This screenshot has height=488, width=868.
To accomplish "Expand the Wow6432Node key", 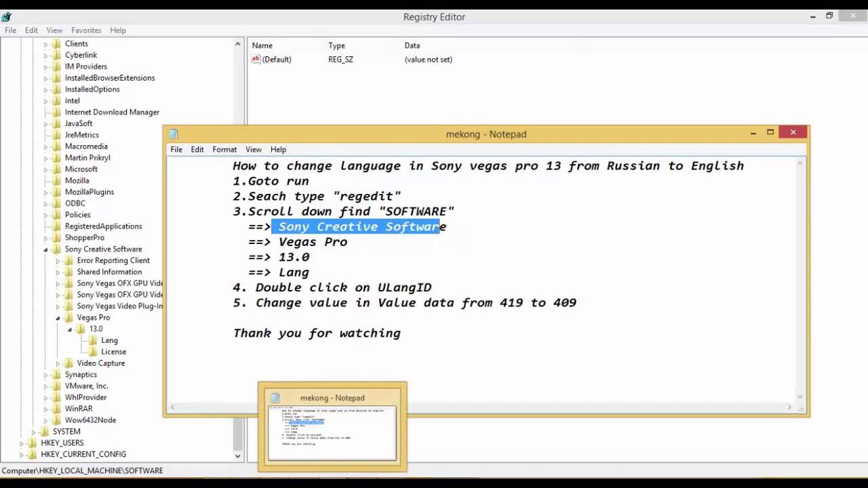I will tap(46, 420).
